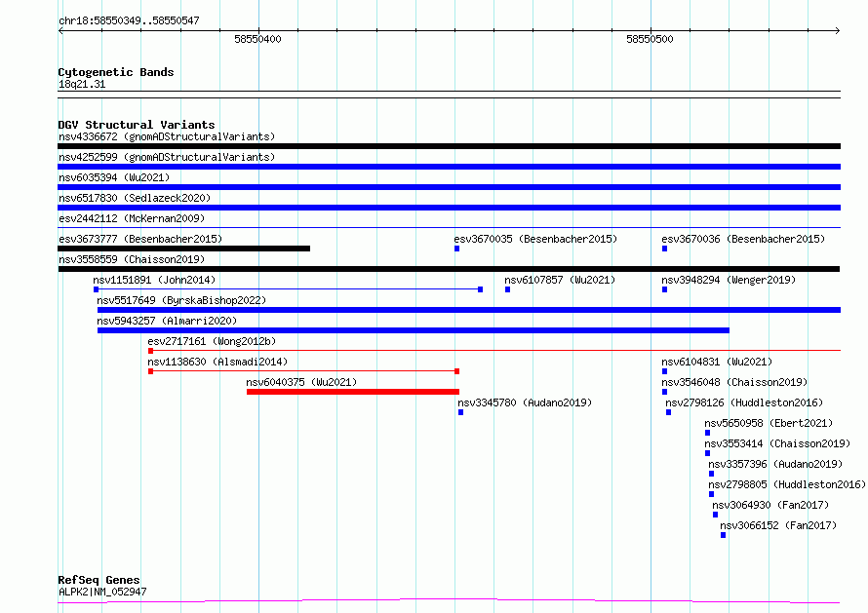The height and width of the screenshot is (613, 868).
Task: Click the Cytogenetic Bands track title
Action: click(x=116, y=72)
